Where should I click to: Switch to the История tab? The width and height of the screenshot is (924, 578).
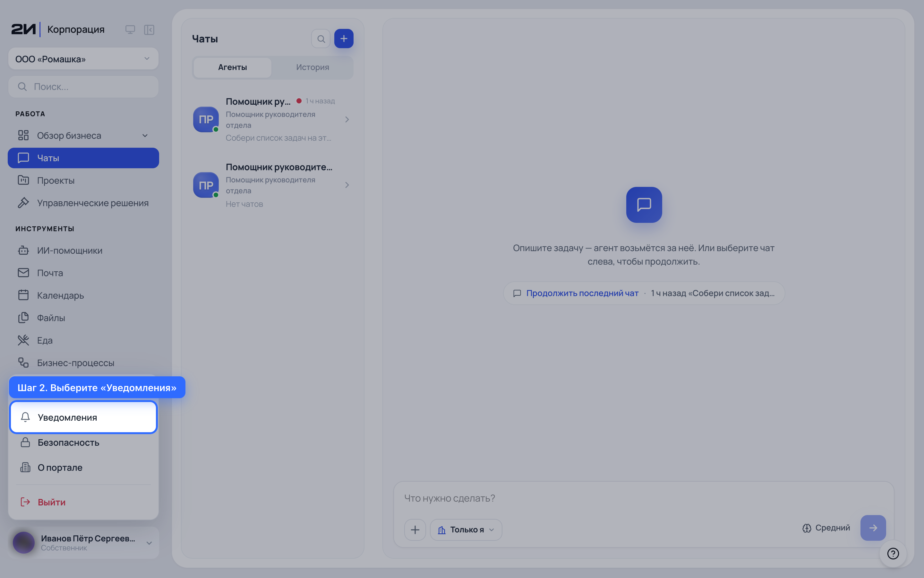pos(312,67)
